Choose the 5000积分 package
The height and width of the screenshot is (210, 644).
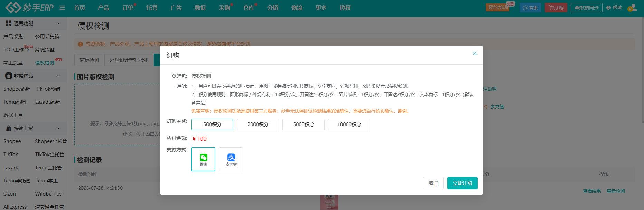(x=304, y=124)
